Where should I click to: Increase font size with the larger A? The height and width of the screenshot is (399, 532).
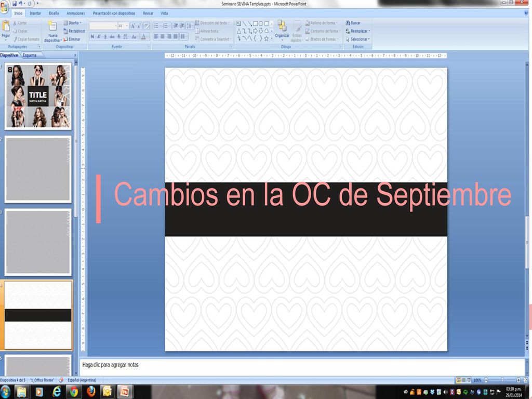click(x=133, y=26)
